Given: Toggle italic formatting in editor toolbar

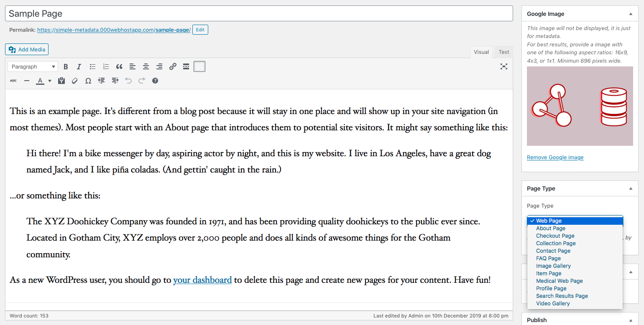Looking at the screenshot, I should click(x=79, y=66).
